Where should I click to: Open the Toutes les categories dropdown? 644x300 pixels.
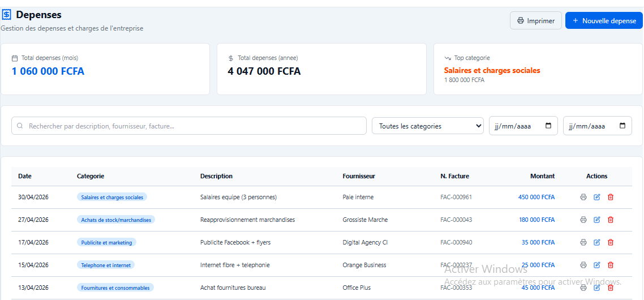pos(428,126)
